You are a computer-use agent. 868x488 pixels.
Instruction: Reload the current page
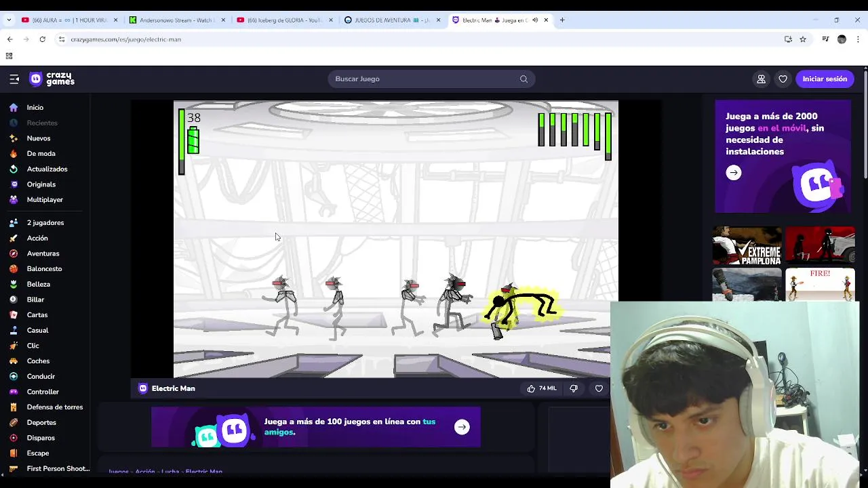click(x=42, y=39)
